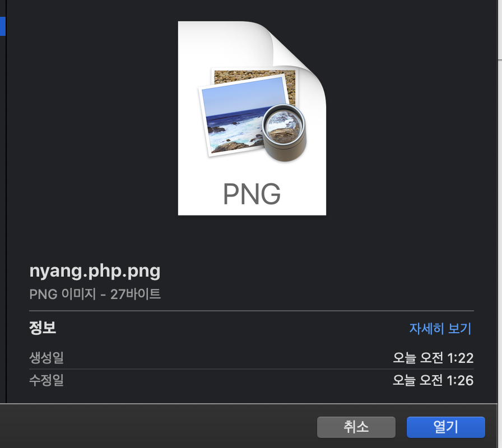Click the 생성일 label

(x=47, y=357)
